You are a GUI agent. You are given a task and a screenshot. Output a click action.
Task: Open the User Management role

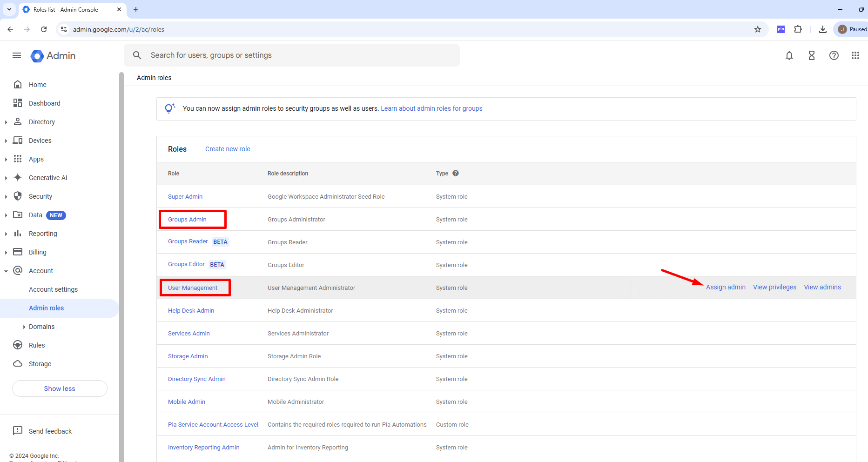[x=193, y=288]
